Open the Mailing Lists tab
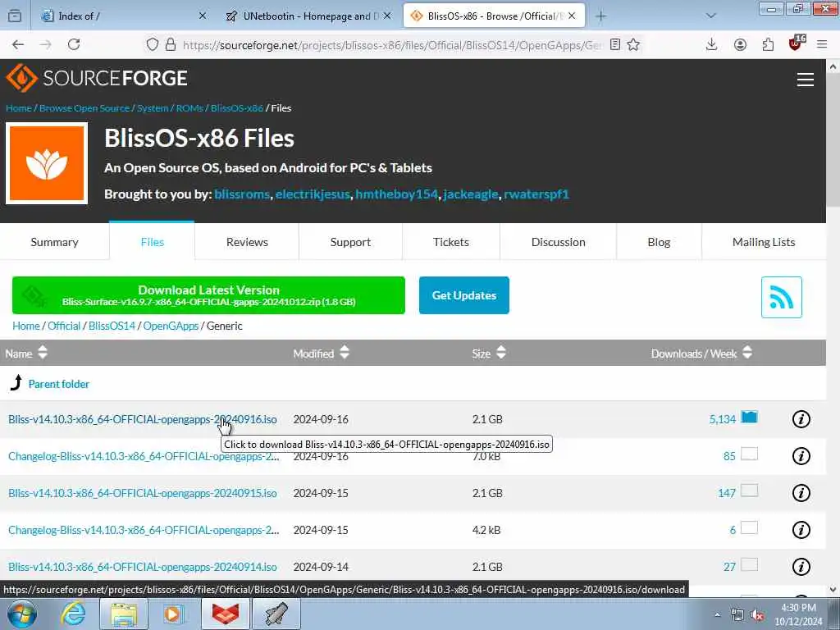Viewport: 840px width, 630px height. (x=764, y=242)
